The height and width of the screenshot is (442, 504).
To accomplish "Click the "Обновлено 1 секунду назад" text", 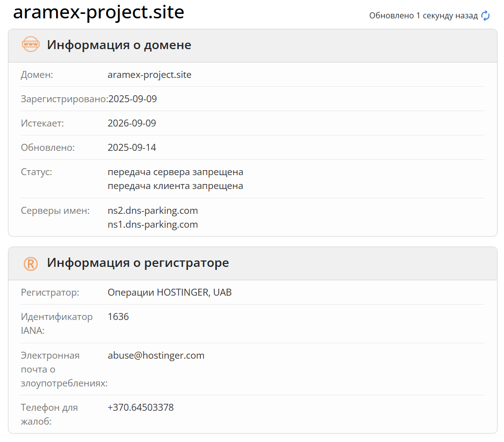I will (x=423, y=16).
